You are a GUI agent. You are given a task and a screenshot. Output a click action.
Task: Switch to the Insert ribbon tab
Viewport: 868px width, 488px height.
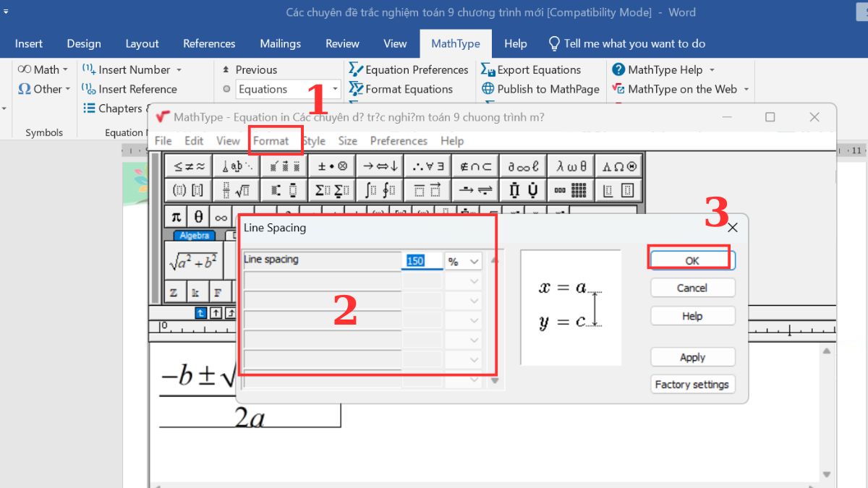[29, 43]
